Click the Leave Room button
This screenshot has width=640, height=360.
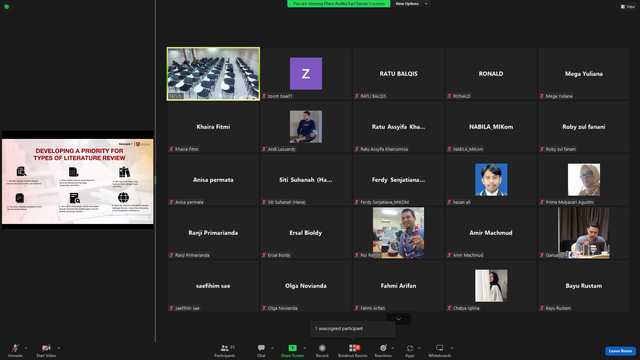[620, 351]
